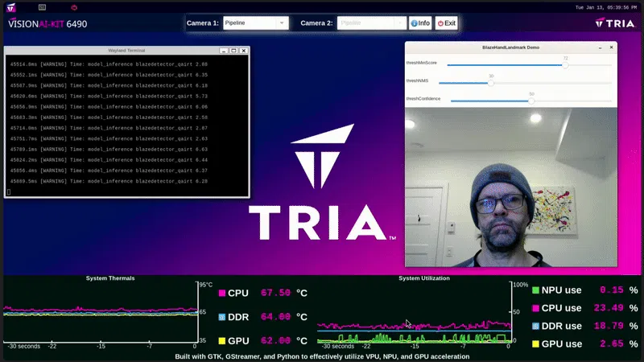Click the VISION AI-KIT 6490 logo
This screenshot has width=644, height=362.
tap(47, 23)
